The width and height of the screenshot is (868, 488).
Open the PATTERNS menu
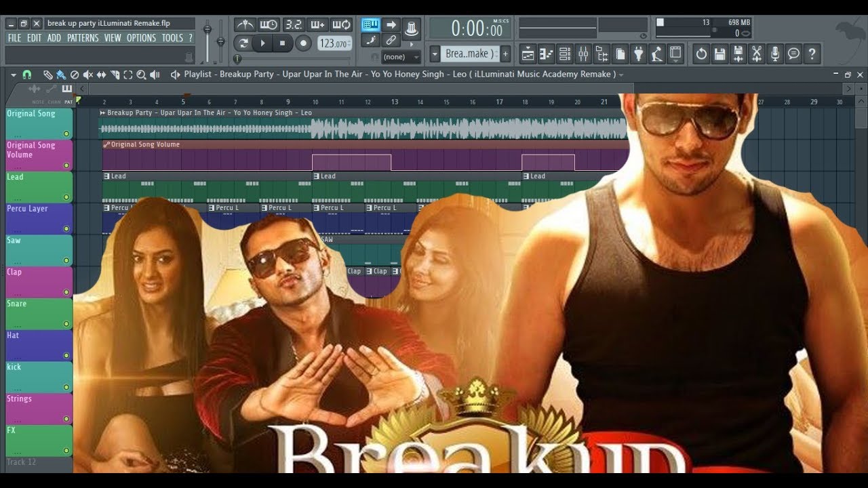83,38
